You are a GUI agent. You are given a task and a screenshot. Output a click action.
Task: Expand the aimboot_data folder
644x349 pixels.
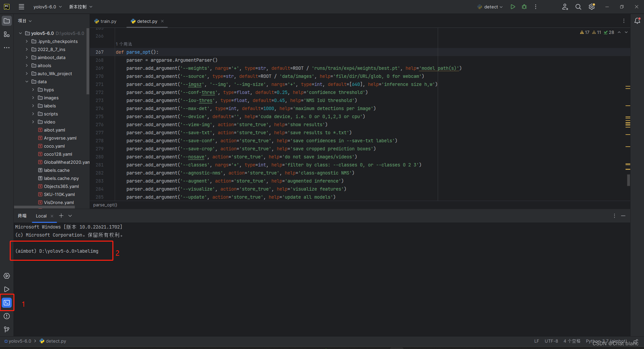point(27,57)
